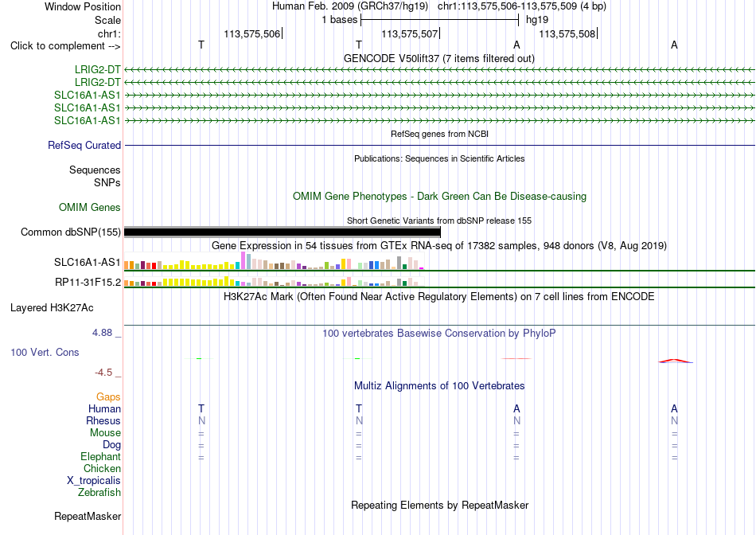Select coordinate label 113,575,507 on the ruler
Screen dimensions: 756x535
(409, 33)
